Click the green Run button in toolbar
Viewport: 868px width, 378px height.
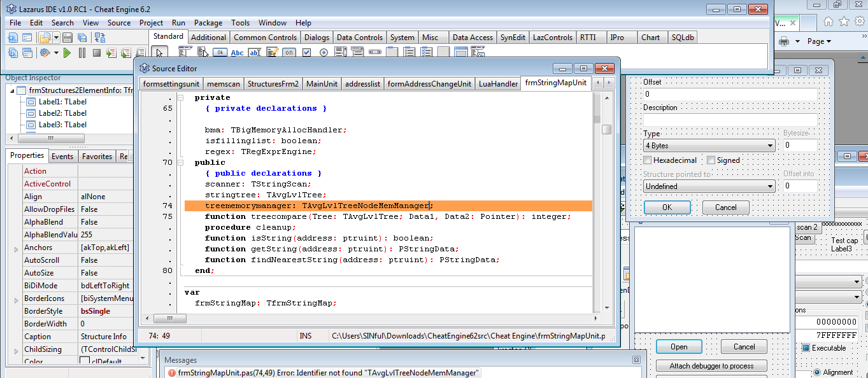coord(67,53)
